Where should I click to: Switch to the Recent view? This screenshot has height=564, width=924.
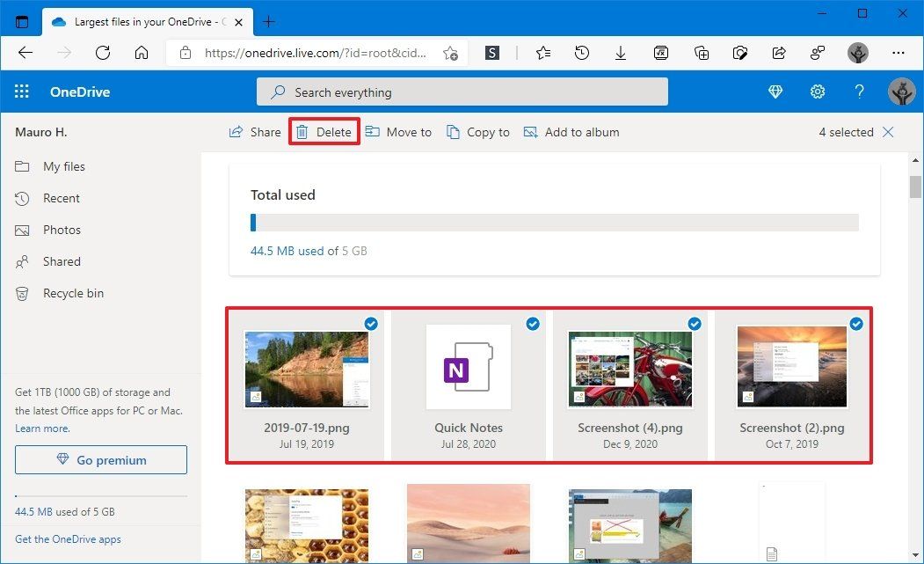pyautogui.click(x=59, y=198)
